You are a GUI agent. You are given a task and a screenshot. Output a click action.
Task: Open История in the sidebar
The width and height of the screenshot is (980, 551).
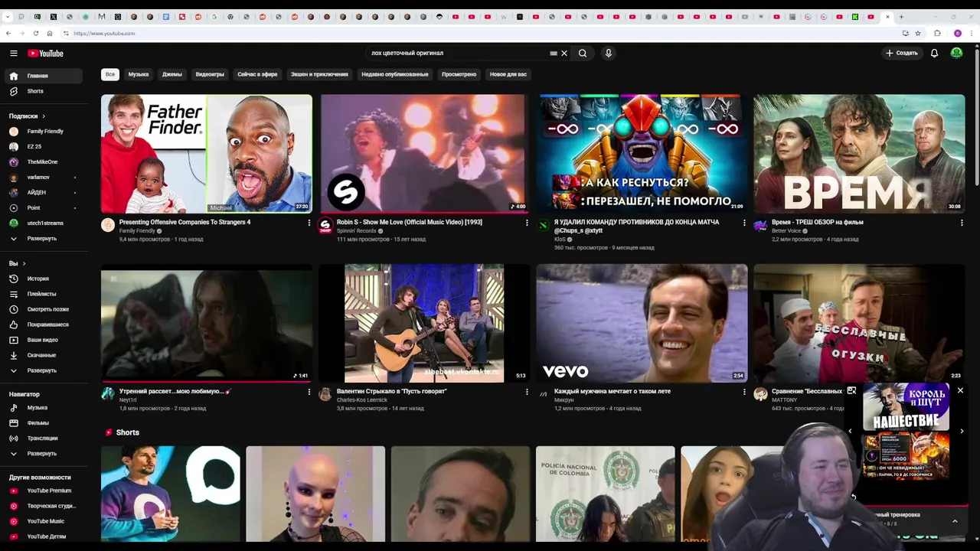click(x=44, y=279)
